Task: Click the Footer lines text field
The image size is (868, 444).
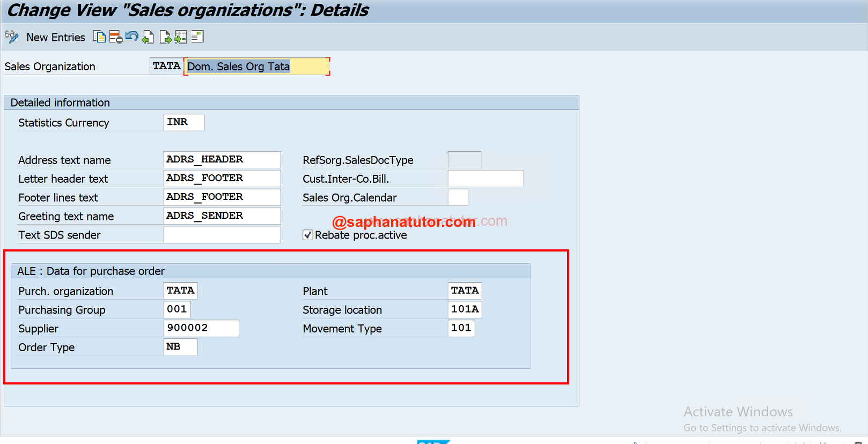Action: click(222, 197)
